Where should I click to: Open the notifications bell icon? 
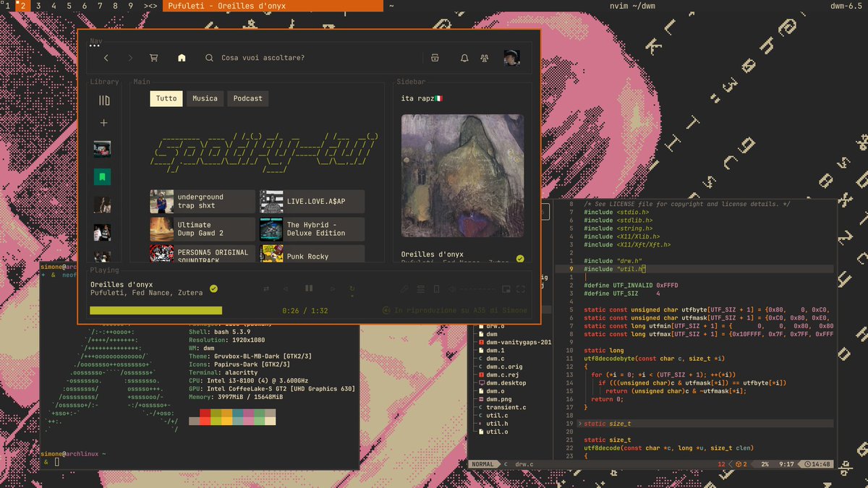click(464, 58)
